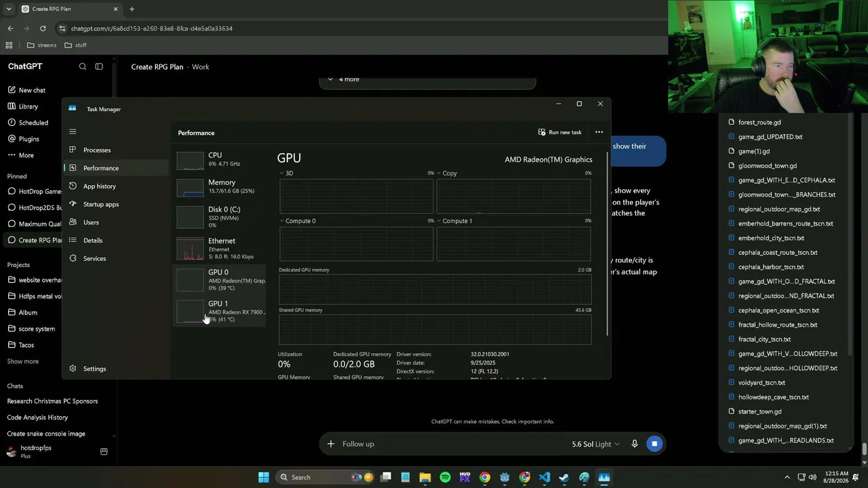This screenshot has width=868, height=488.
Task: Open starter_town.gd in file list
Action: click(759, 411)
